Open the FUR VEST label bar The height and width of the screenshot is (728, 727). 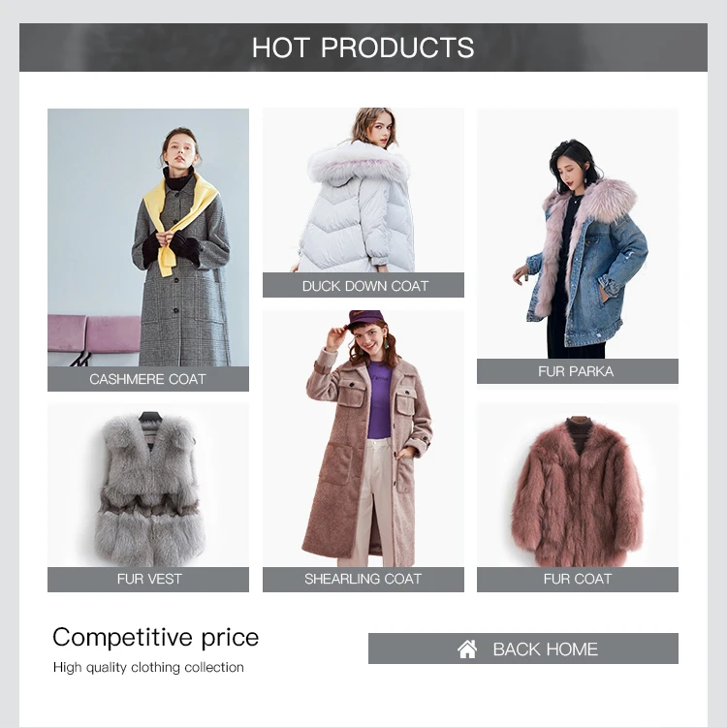pos(148,579)
